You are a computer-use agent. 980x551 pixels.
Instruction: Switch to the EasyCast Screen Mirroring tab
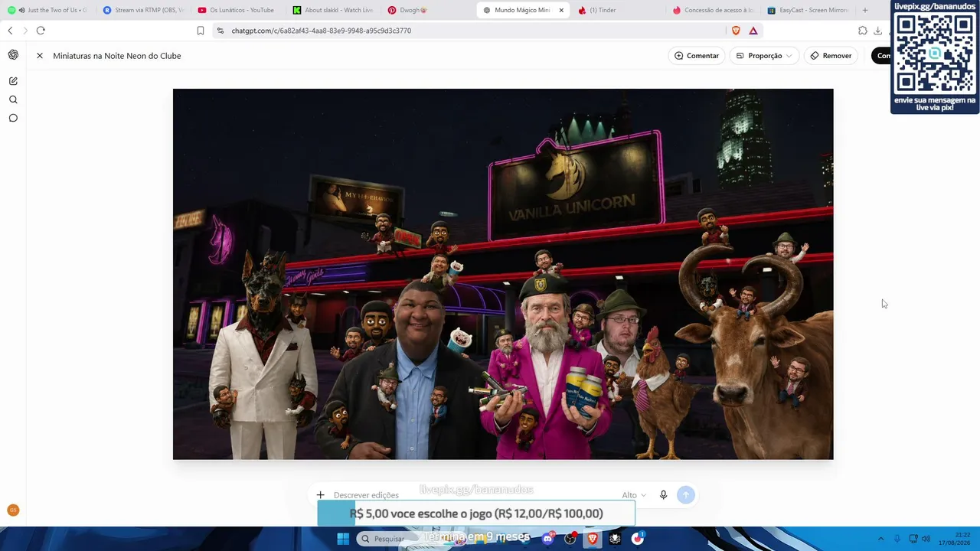[x=808, y=10]
